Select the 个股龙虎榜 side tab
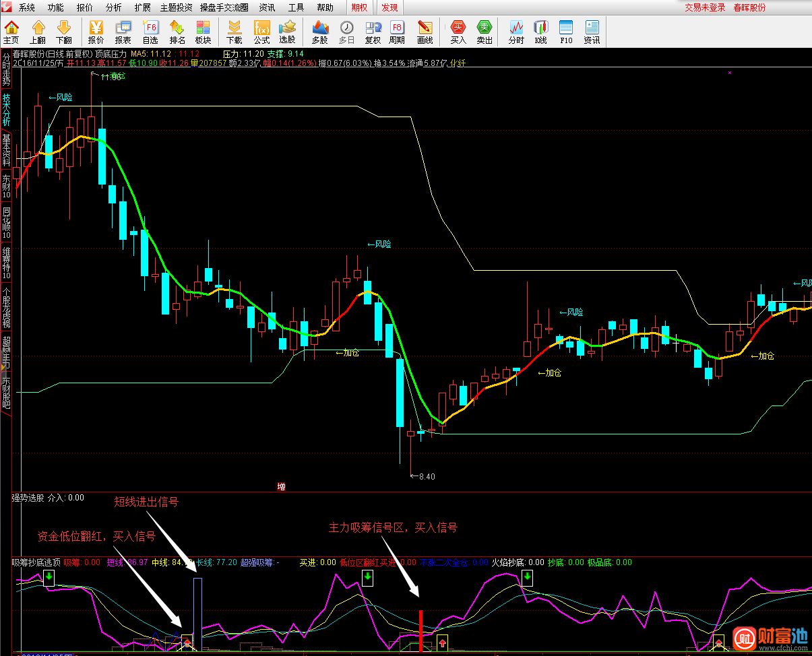Viewport: 812px width, 656px height. 6,307
